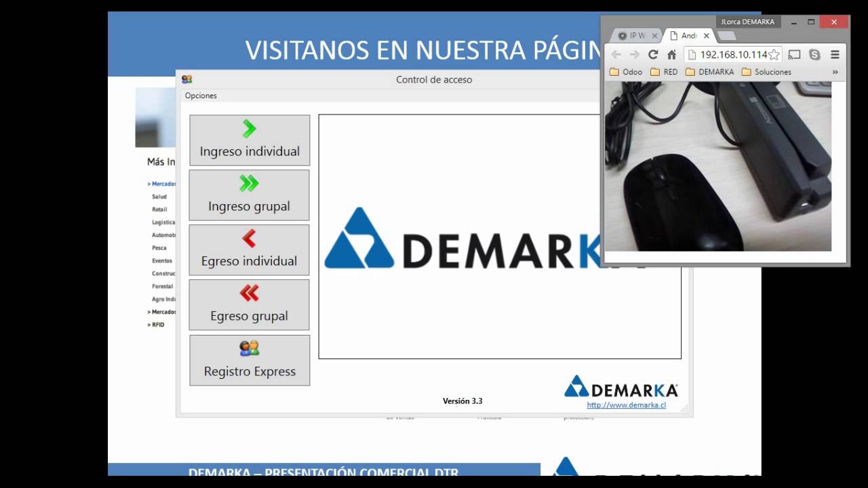The height and width of the screenshot is (488, 868).
Task: Open the Opciones menu
Action: [x=201, y=96]
